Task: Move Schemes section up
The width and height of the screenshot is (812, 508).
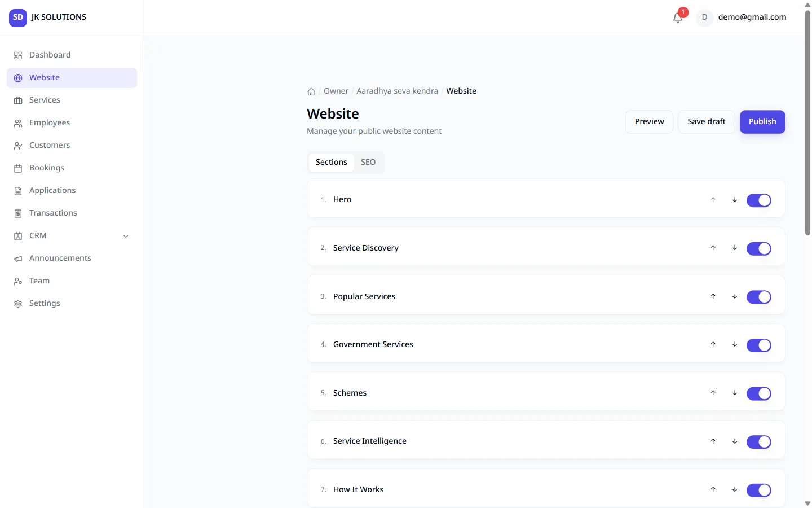Action: pyautogui.click(x=713, y=393)
